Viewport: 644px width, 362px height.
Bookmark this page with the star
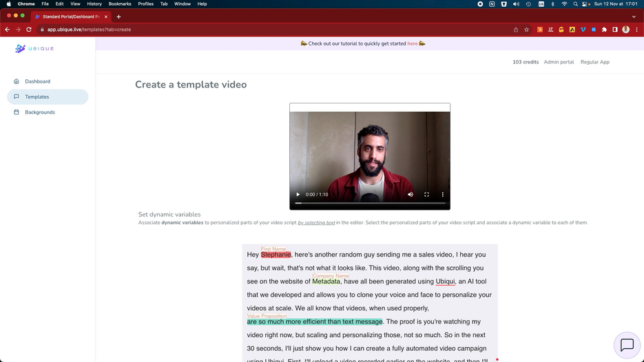coord(526,30)
